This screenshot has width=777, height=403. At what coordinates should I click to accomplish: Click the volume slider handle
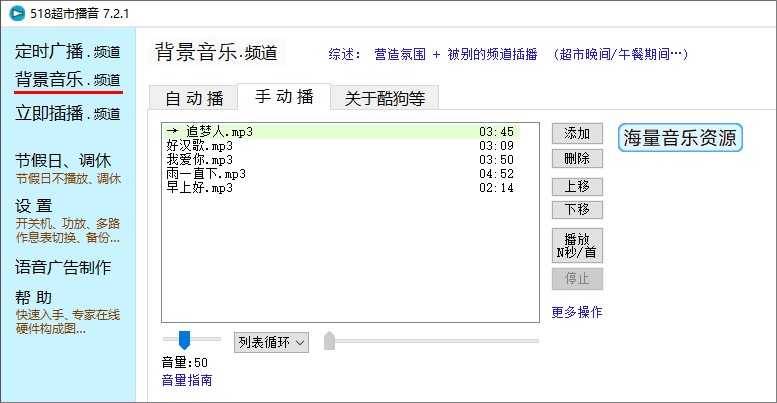point(184,340)
